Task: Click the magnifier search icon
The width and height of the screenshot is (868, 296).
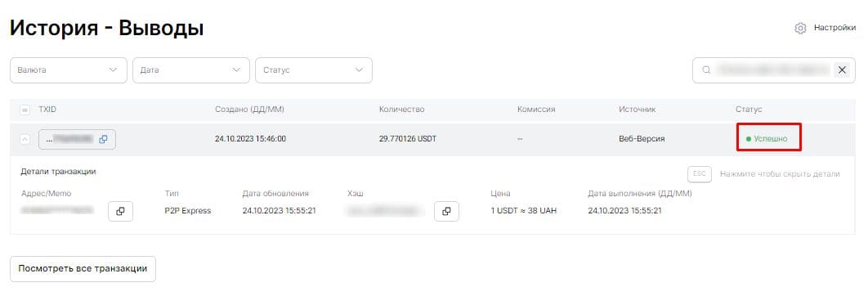Action: 706,70
